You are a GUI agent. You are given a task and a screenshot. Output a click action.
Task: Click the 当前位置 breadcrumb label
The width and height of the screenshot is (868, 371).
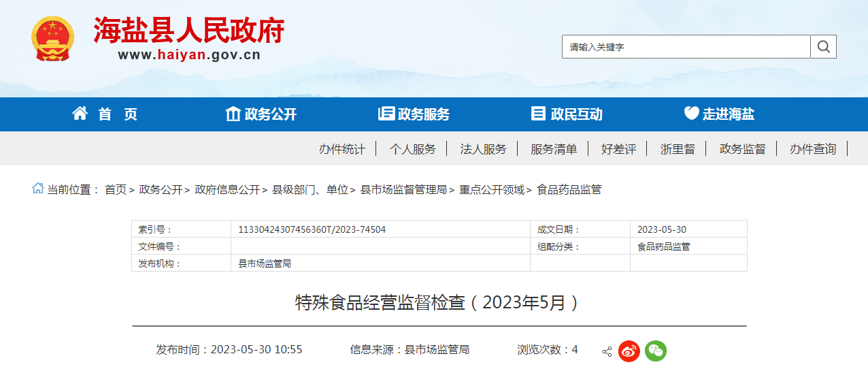tap(73, 190)
